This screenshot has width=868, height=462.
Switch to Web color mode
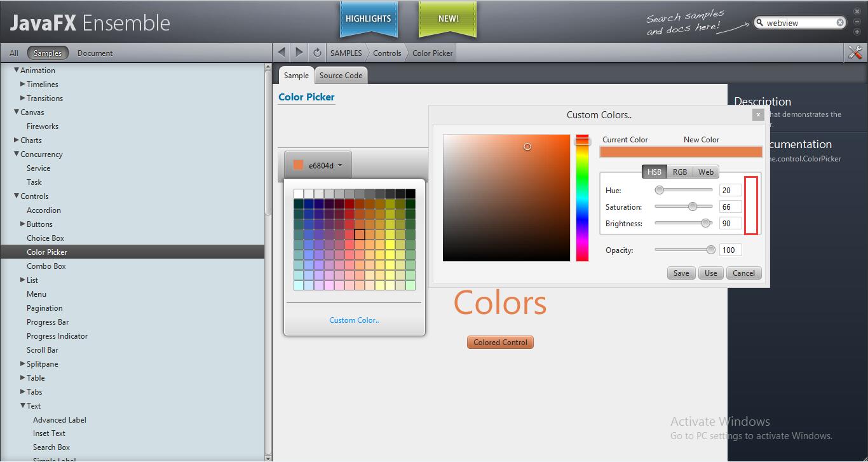point(706,172)
